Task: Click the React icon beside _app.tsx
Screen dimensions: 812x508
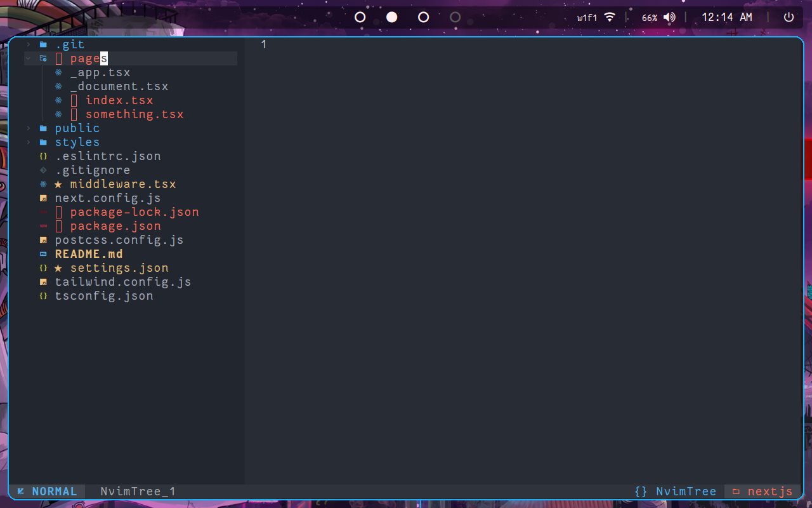Action: click(x=58, y=72)
